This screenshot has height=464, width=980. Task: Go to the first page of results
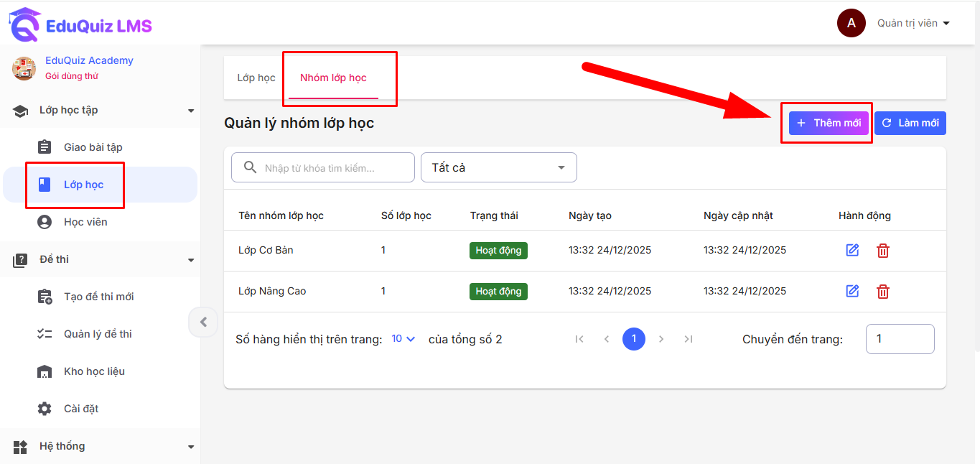579,339
